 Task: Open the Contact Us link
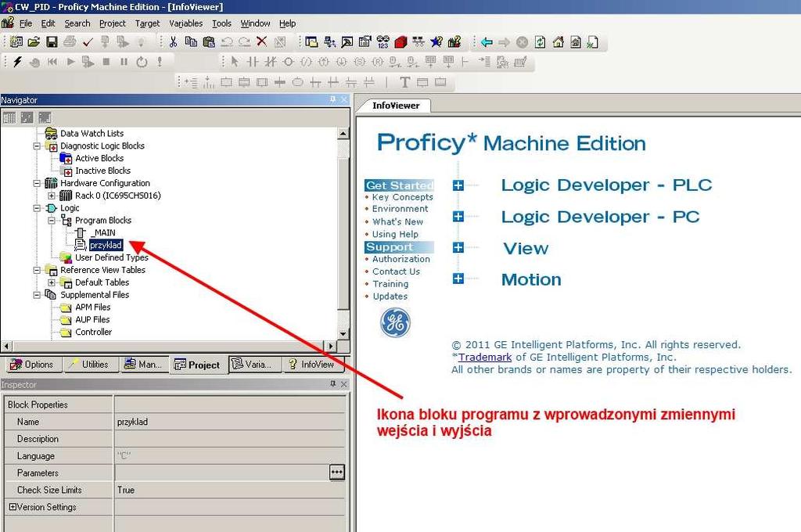pos(396,271)
